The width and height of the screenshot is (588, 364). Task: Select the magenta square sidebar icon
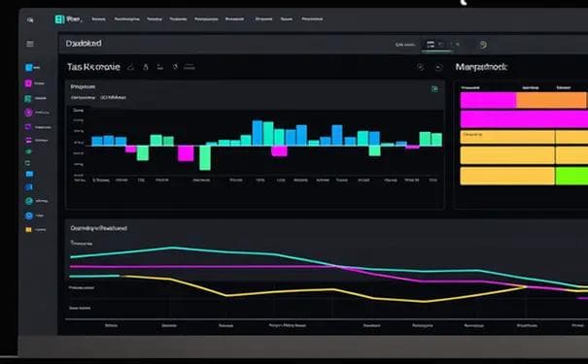pos(28,83)
